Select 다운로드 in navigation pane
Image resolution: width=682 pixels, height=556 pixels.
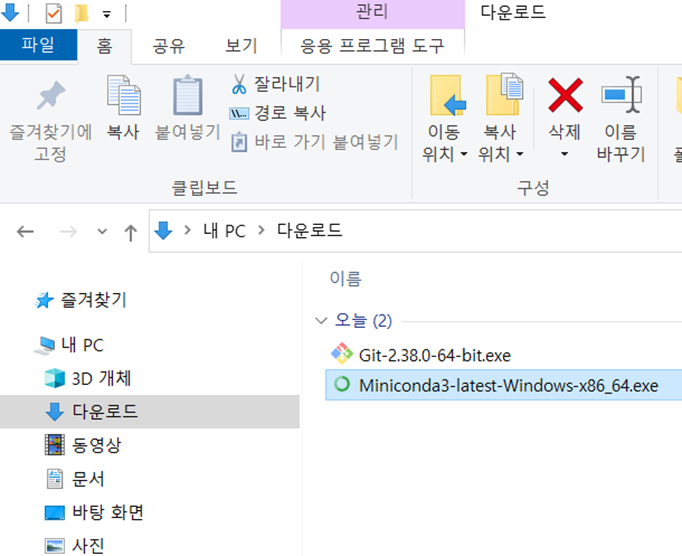(x=150, y=412)
